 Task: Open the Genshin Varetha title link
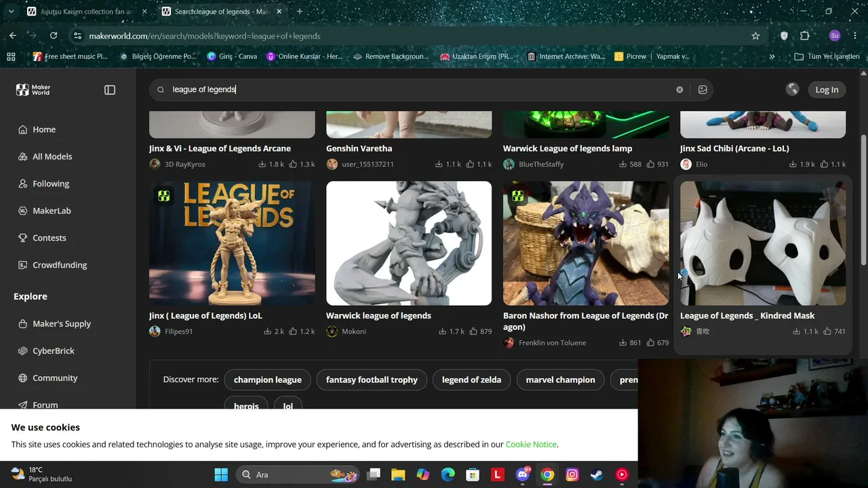tap(359, 148)
